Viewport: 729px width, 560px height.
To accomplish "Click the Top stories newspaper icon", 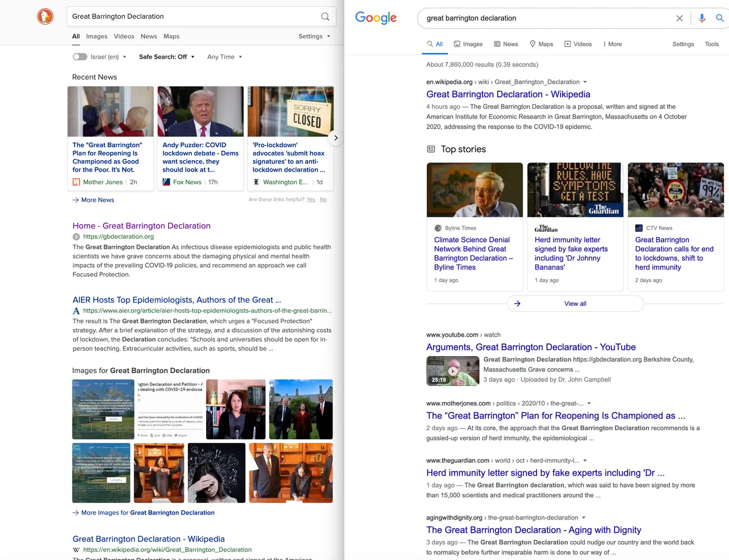I will tap(431, 149).
